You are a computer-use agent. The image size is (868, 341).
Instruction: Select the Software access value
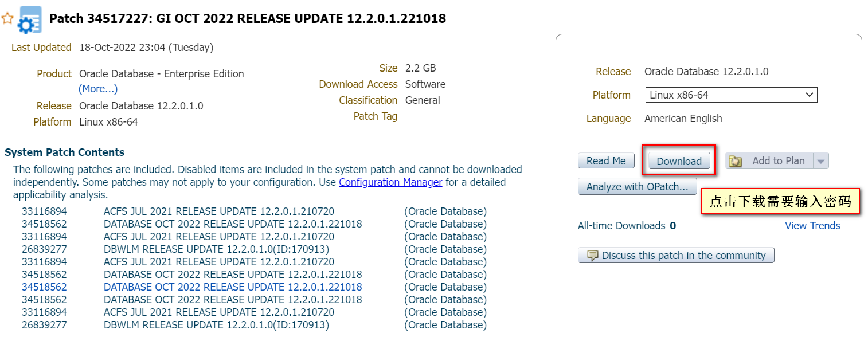tap(425, 84)
